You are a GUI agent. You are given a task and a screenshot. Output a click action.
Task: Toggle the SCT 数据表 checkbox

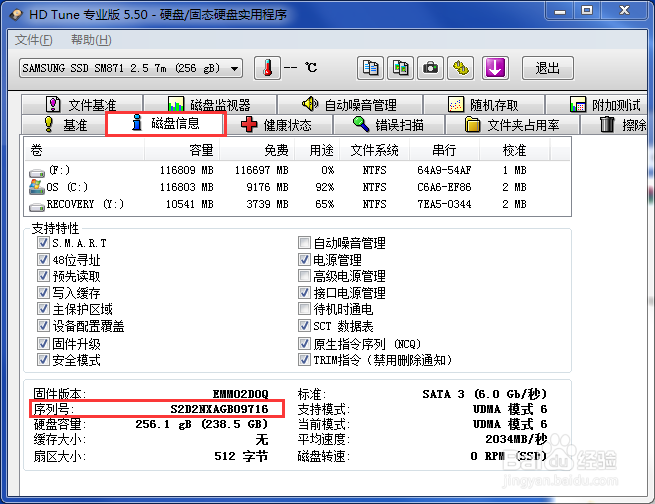click(x=304, y=326)
